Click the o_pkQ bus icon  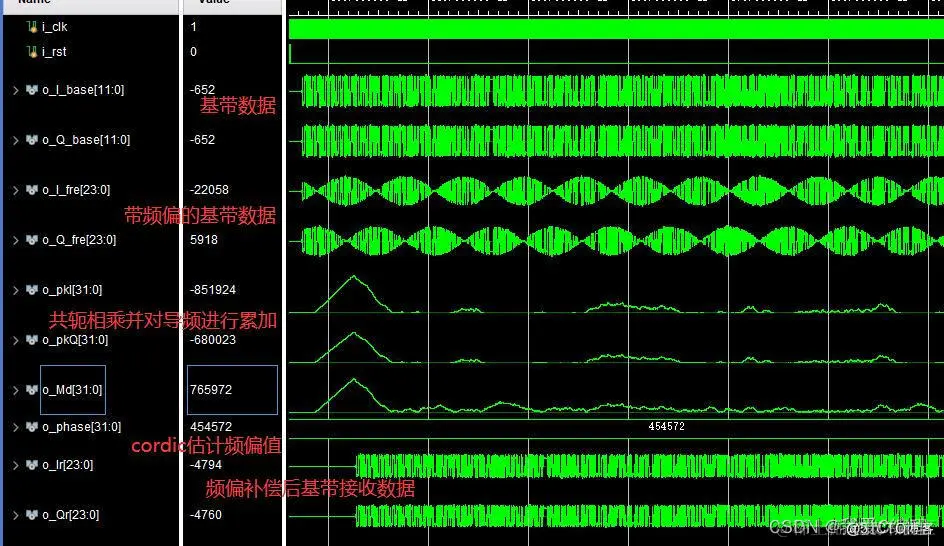click(x=32, y=340)
